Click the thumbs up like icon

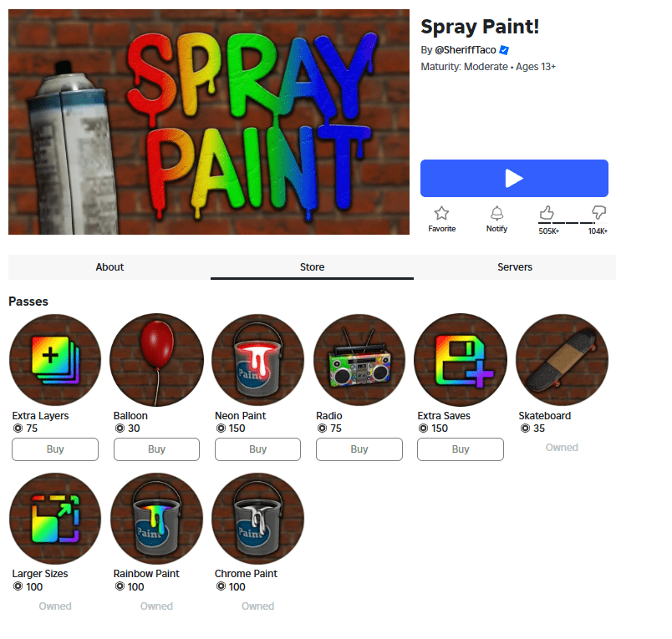tap(547, 212)
